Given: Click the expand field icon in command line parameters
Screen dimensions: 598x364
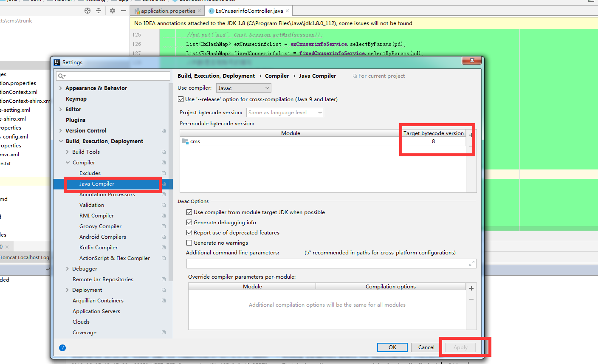Looking at the screenshot, I should click(x=471, y=264).
